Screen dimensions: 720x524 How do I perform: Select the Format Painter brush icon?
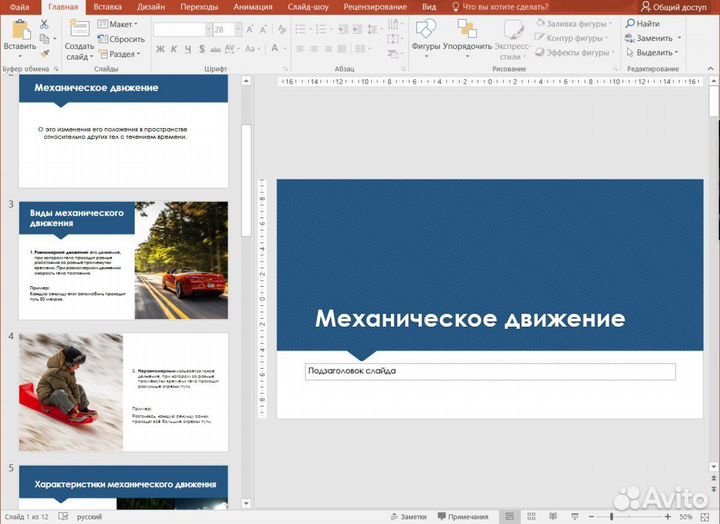[45, 54]
